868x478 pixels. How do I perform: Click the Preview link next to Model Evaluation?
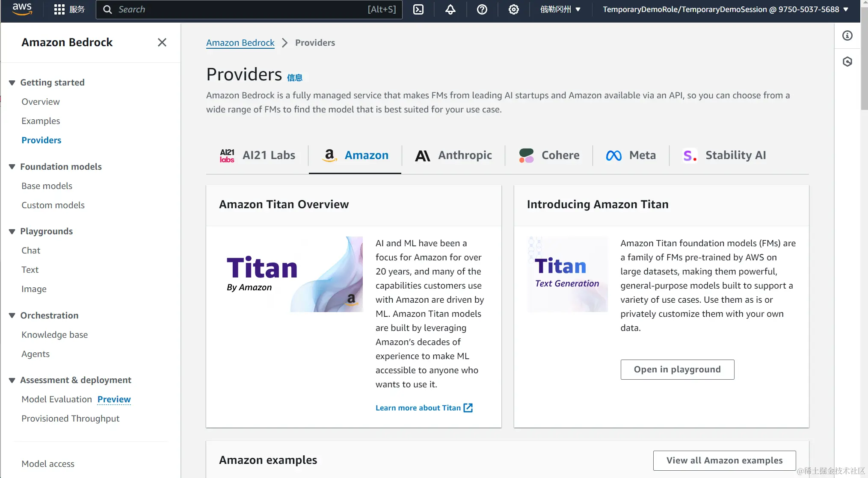[x=114, y=399]
